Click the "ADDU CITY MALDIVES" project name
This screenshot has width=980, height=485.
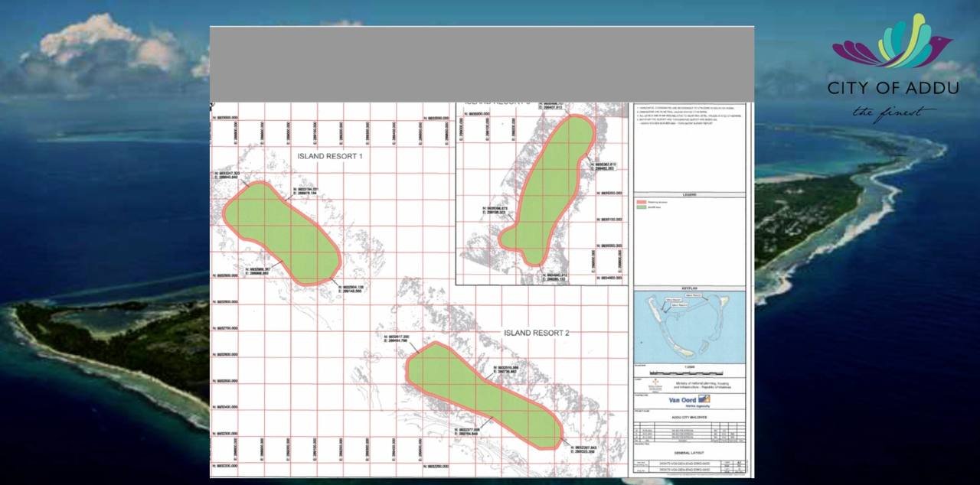(x=689, y=417)
